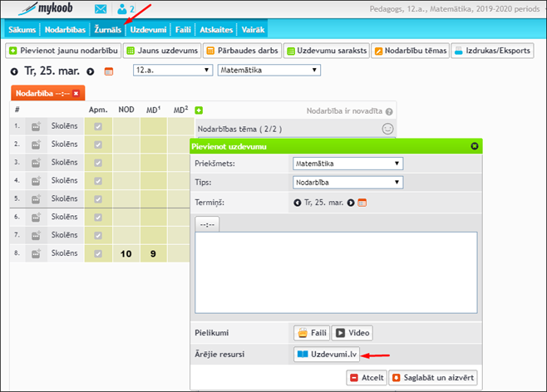547x392 pixels.
Task: Toggle attendance checkbox for student 1
Action: click(98, 127)
